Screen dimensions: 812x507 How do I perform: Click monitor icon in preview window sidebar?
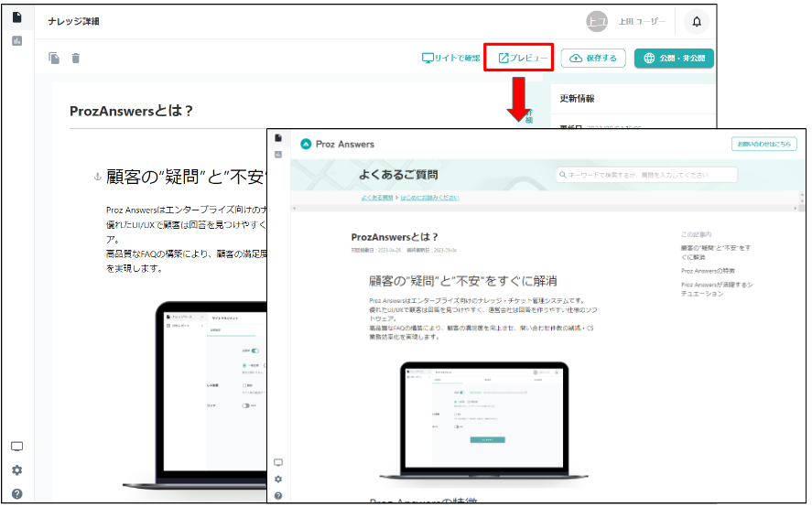[x=278, y=462]
